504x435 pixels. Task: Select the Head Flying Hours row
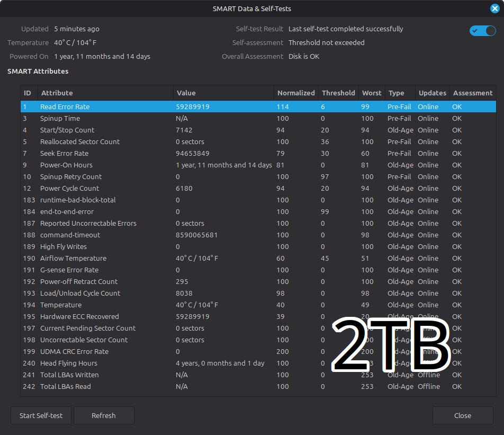click(258, 363)
